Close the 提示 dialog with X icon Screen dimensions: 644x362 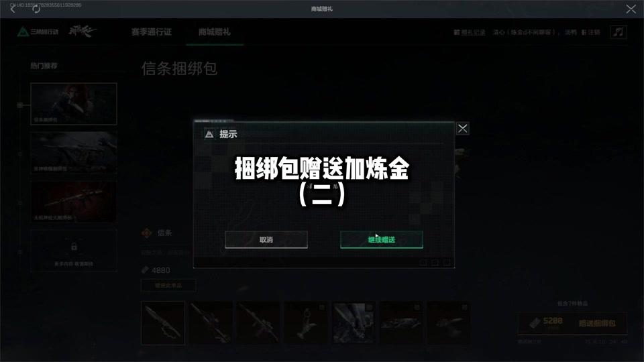click(x=462, y=129)
